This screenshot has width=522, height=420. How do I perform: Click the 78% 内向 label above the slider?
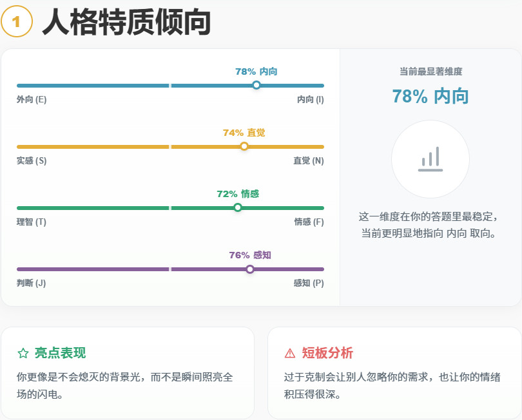tap(256, 72)
